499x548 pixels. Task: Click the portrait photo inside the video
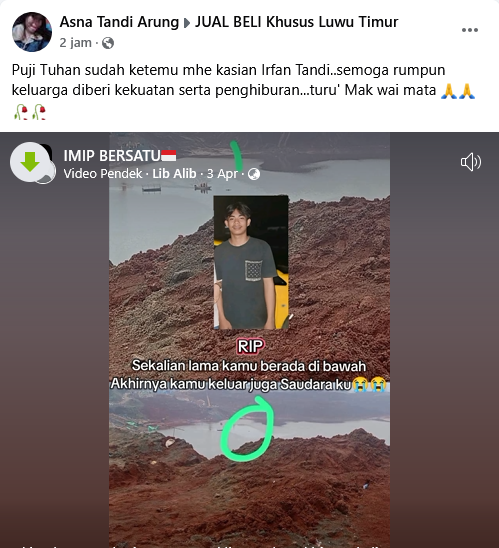(251, 262)
